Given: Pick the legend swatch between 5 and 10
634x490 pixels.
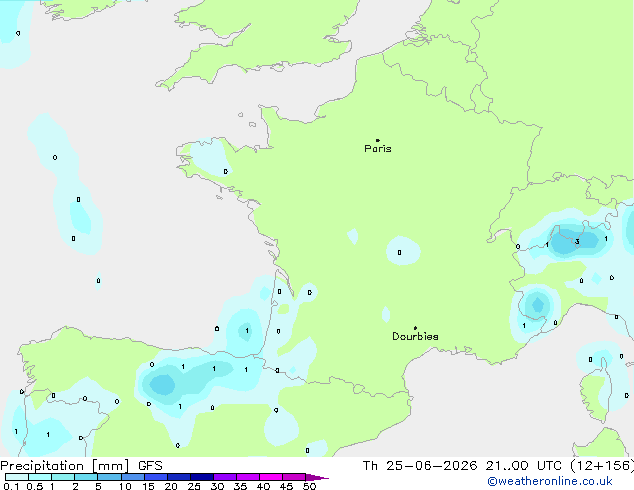Looking at the screenshot, I should (x=109, y=477).
